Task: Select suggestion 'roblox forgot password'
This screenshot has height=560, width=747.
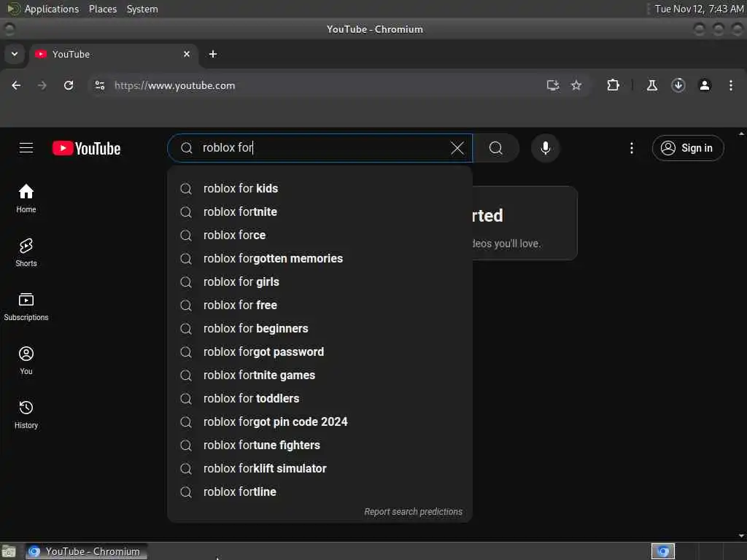Action: [x=320, y=352]
